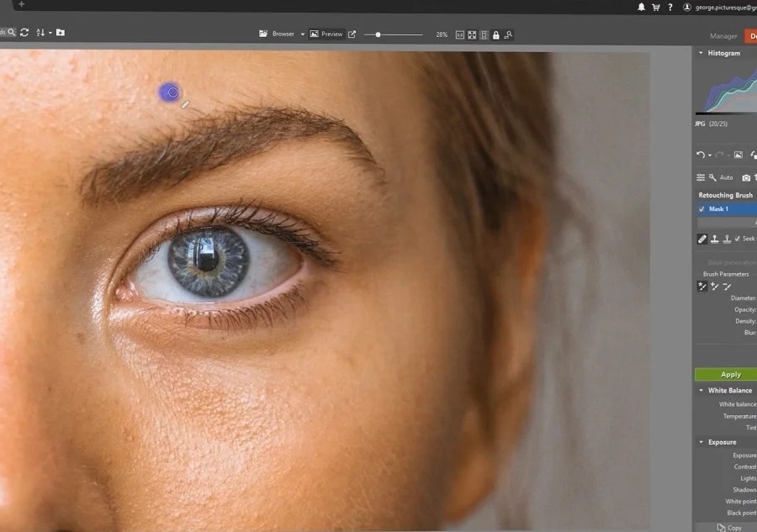This screenshot has height=532, width=757.
Task: Select the healing bandage brush tool
Action: point(702,239)
